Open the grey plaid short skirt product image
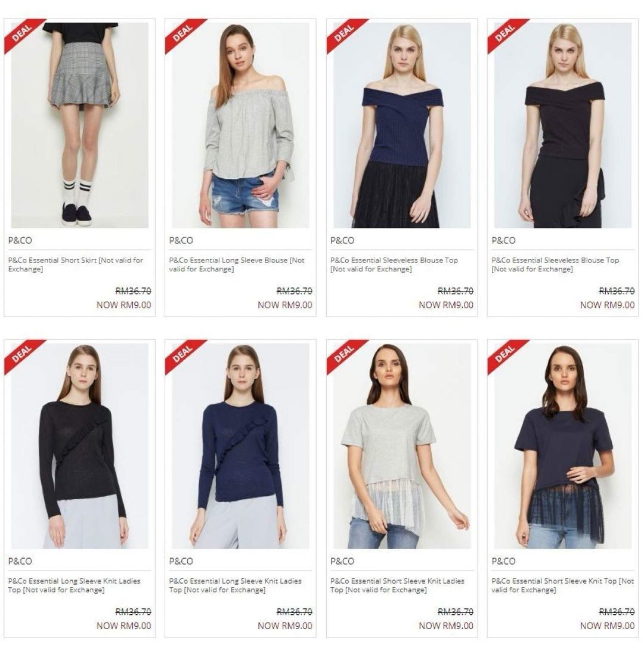The image size is (644, 647). [80, 125]
